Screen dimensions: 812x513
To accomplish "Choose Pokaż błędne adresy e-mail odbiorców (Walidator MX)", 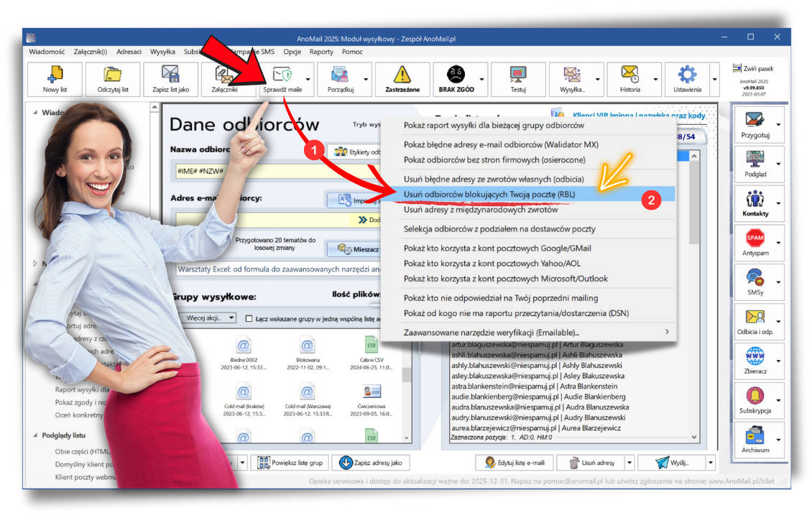I will pyautogui.click(x=529, y=144).
